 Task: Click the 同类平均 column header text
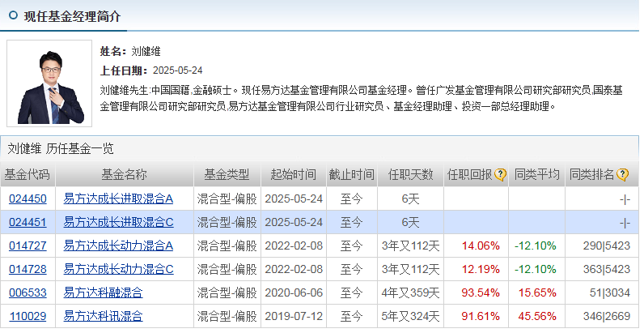pos(537,175)
